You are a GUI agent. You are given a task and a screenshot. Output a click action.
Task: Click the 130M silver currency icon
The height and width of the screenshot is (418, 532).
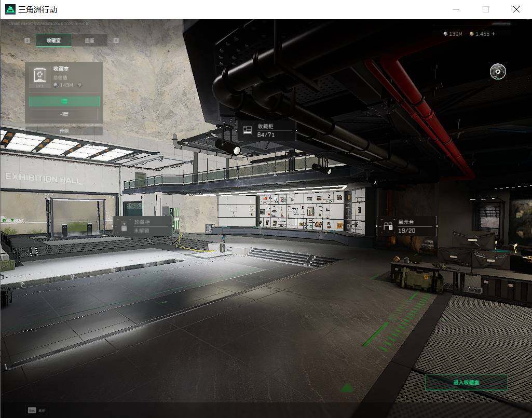pos(445,34)
